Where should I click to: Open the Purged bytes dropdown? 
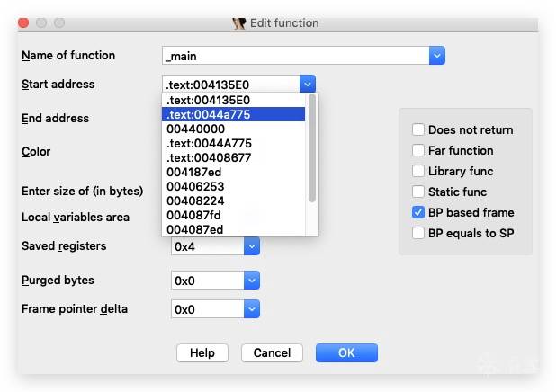coord(252,281)
